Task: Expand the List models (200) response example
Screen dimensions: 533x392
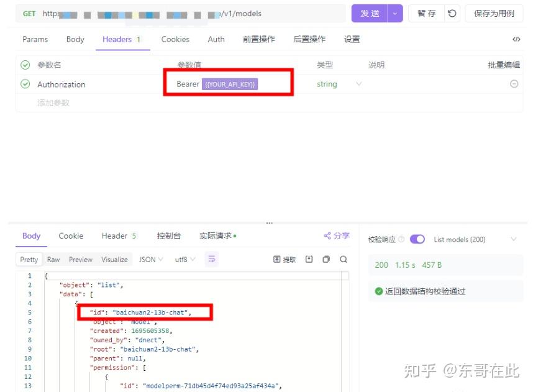Action: (513, 239)
